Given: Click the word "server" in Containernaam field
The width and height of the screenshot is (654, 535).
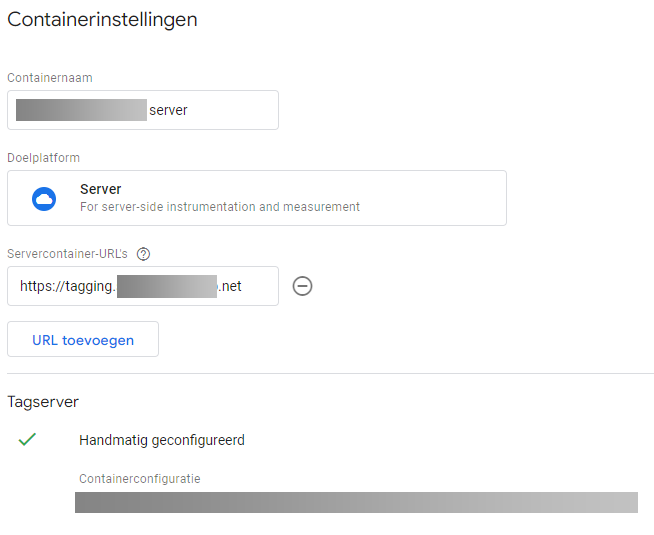Looking at the screenshot, I should [x=168, y=110].
